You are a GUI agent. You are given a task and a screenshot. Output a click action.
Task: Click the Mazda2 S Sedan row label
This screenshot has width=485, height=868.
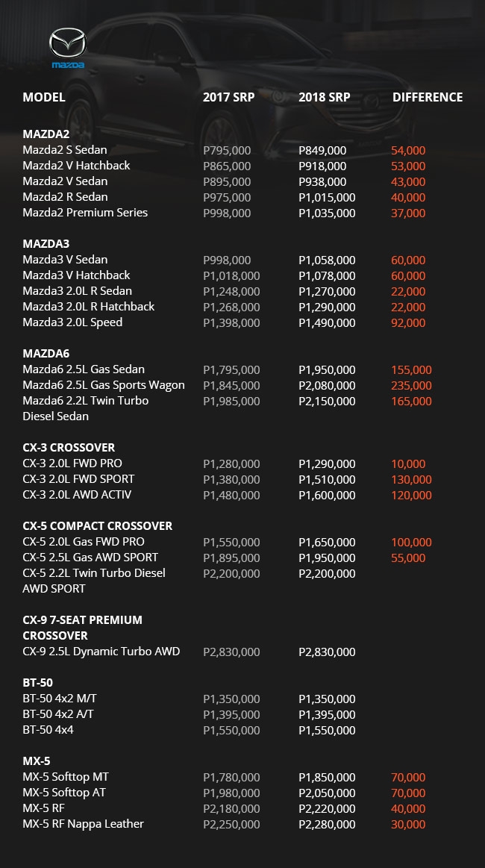[65, 150]
